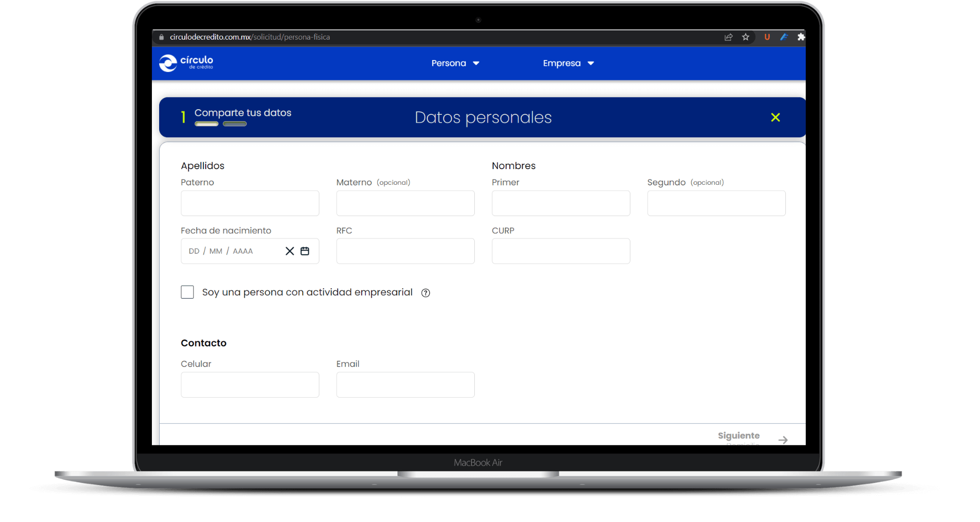Select the CURP text field
This screenshot has height=522, width=980.
pos(561,251)
